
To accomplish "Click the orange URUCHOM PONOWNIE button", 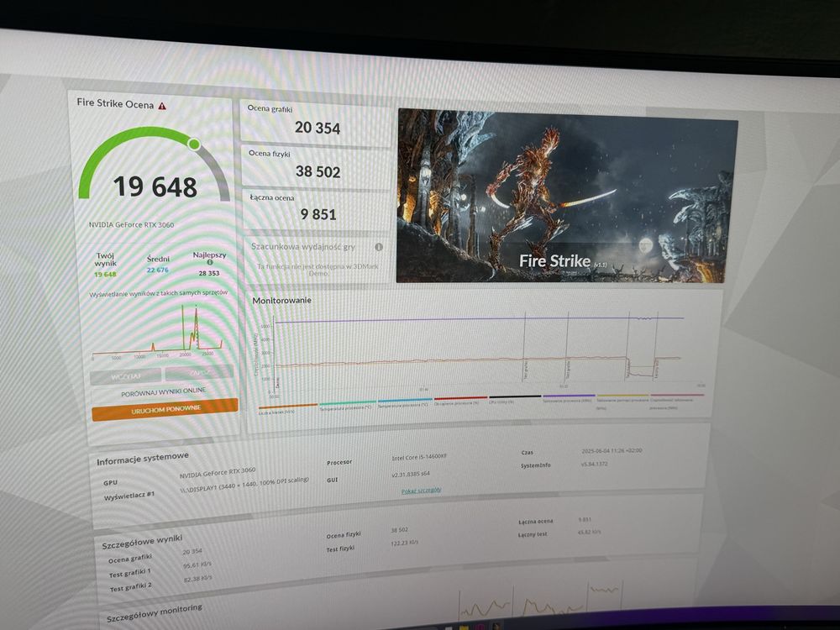I will (165, 409).
